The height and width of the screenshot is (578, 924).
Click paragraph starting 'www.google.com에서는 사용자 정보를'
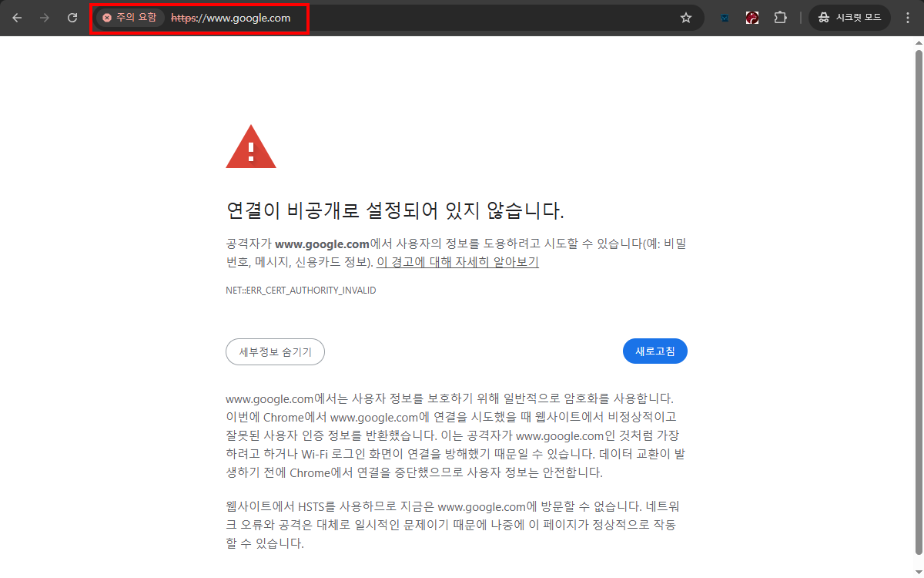coord(456,435)
